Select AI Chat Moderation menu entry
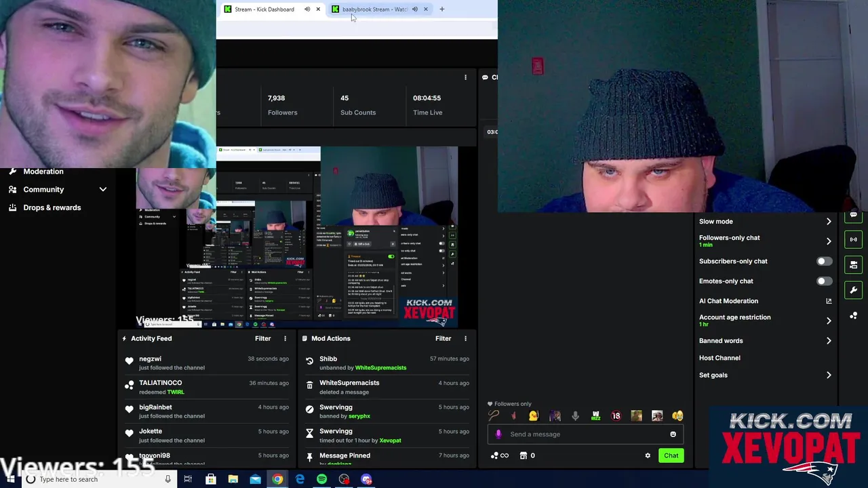 pyautogui.click(x=728, y=301)
